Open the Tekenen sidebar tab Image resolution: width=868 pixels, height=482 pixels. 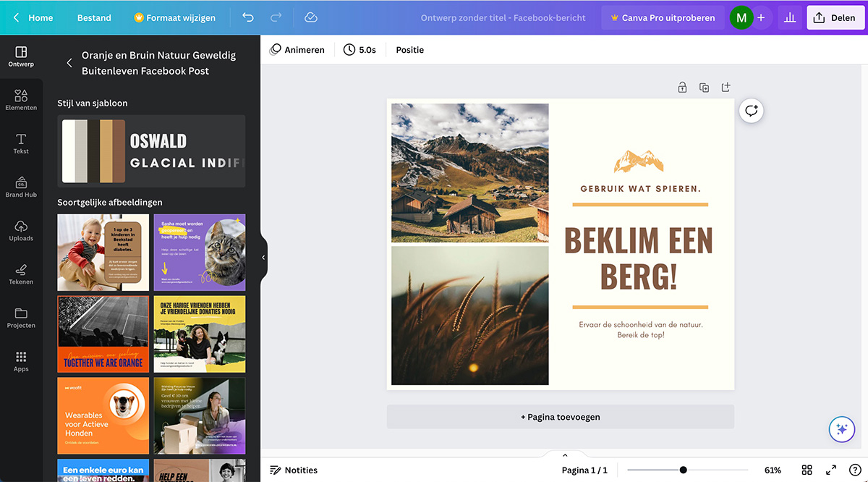(21, 274)
